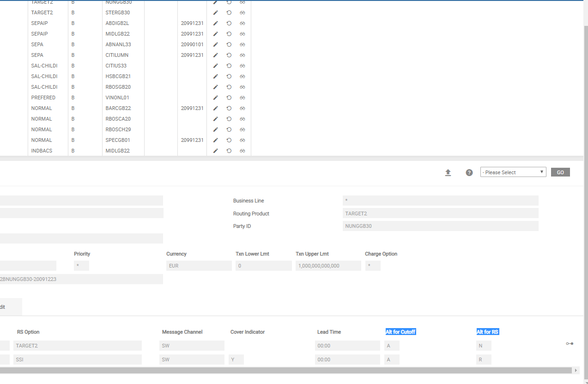Edit the HSBCGB21 row with pencil icon
This screenshot has height=384, width=588.
pos(215,76)
